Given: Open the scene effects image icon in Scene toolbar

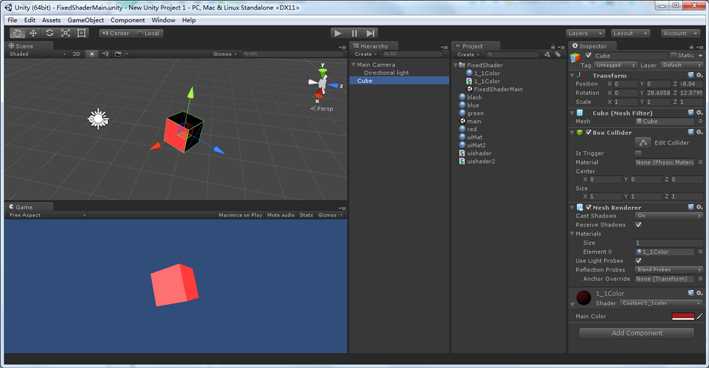Looking at the screenshot, I should coord(118,54).
